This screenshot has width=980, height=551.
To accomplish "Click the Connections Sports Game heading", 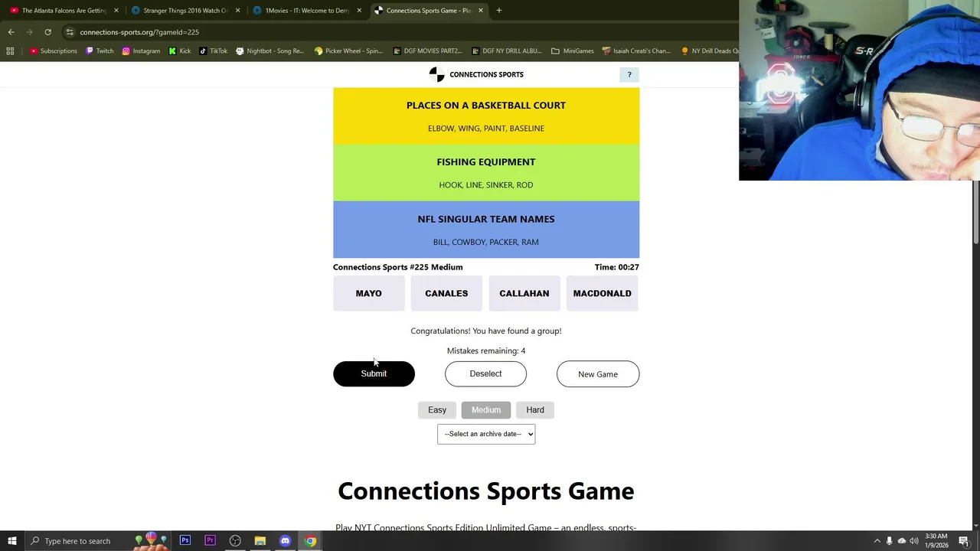I will 486,491.
